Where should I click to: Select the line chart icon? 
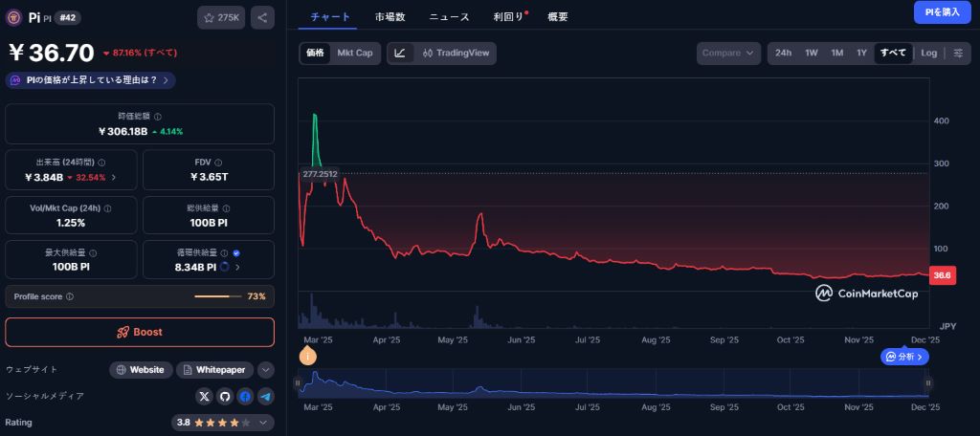[x=400, y=53]
